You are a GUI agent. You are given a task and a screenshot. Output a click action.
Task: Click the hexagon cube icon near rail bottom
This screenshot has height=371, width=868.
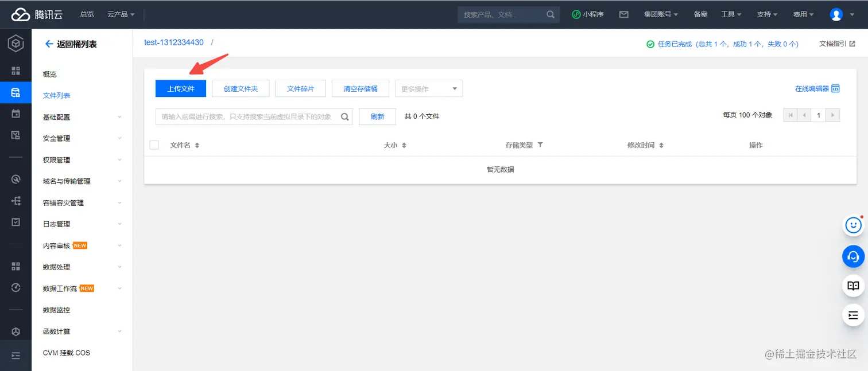(15, 331)
